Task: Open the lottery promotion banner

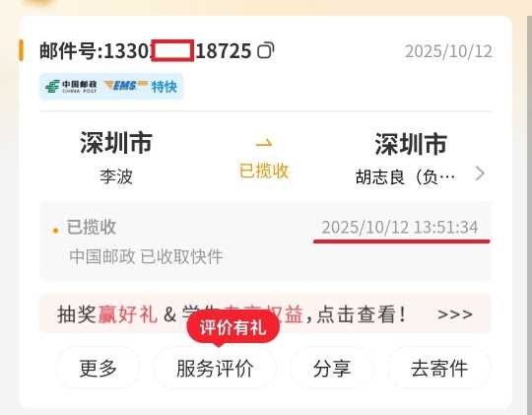Action: (265, 313)
